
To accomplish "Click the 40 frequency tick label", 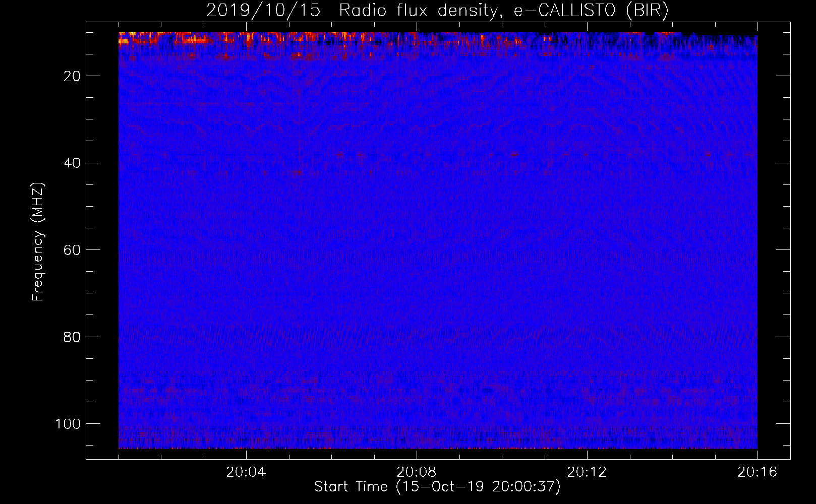I will [x=73, y=163].
